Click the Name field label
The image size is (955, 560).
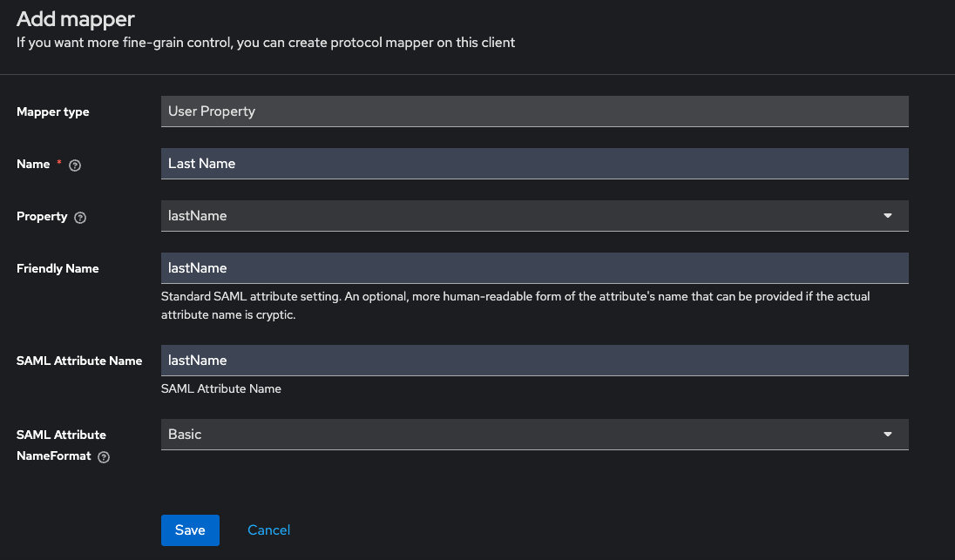[33, 165]
